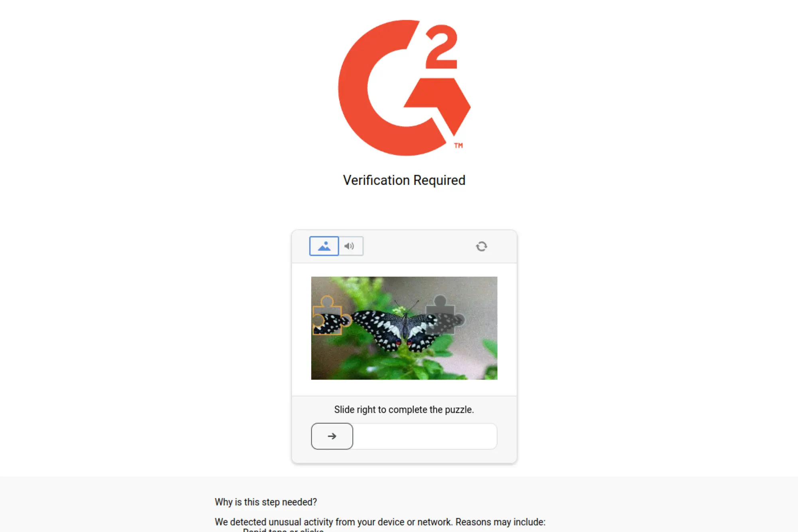The height and width of the screenshot is (532, 798).
Task: Click the captcha header bar beside the speaker icon
Action: click(419, 246)
